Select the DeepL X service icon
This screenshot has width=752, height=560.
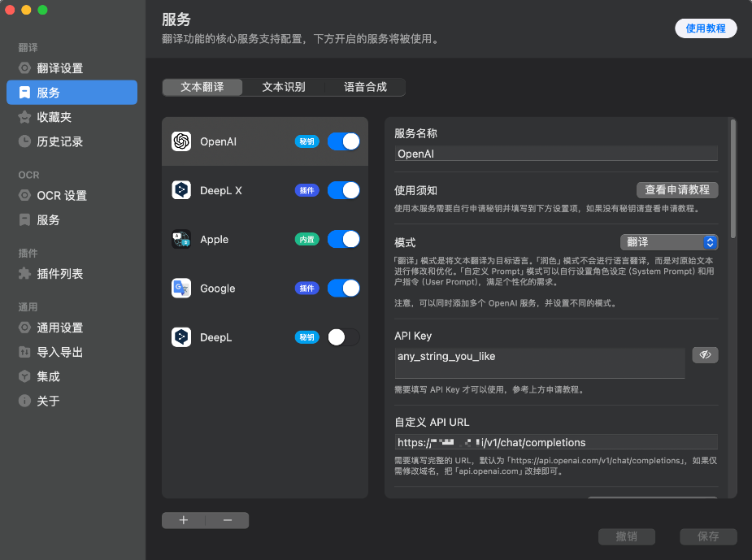tap(181, 190)
